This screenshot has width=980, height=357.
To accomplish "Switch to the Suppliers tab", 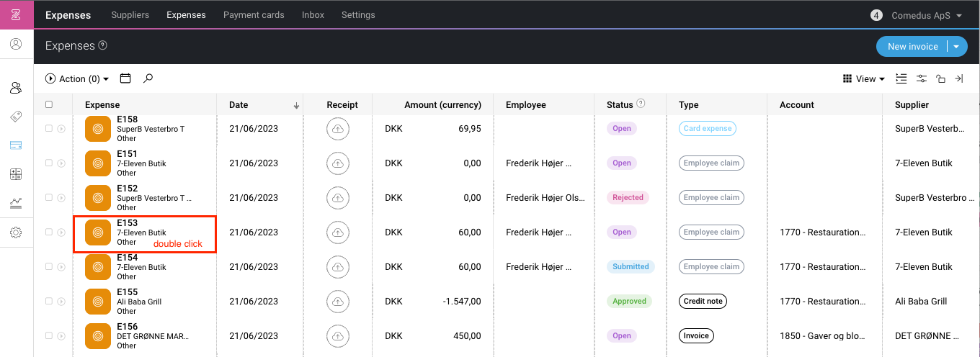I will tap(130, 14).
